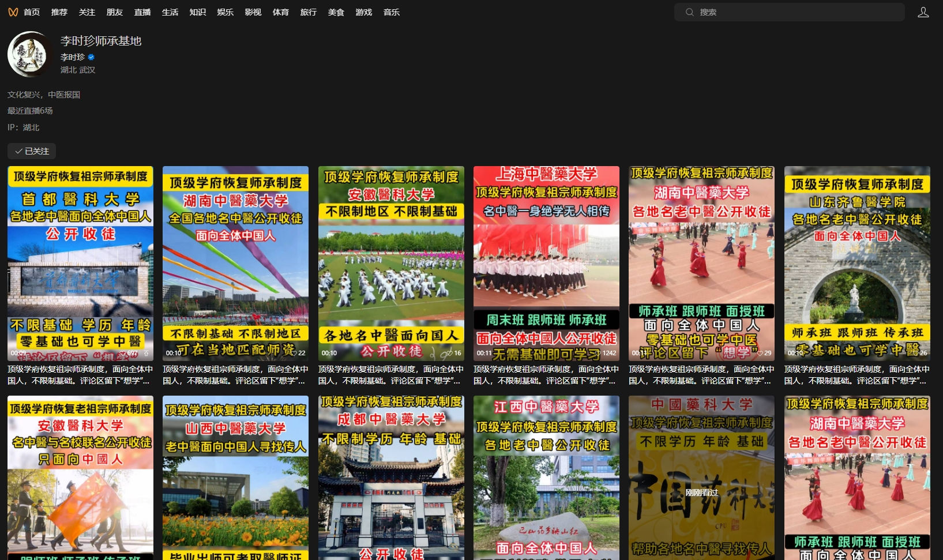The height and width of the screenshot is (560, 943).
Task: Click into the 搜索 search field
Action: [796, 12]
